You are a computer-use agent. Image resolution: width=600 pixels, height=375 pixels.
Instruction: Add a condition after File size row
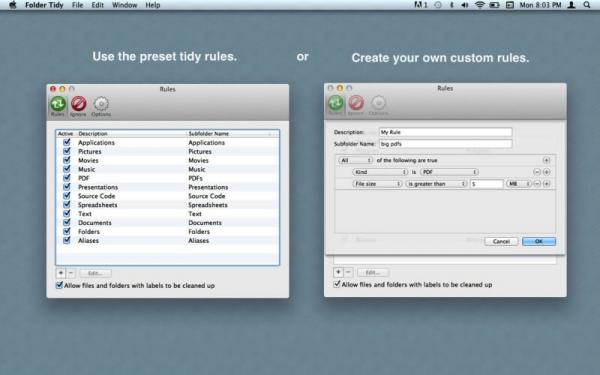546,184
